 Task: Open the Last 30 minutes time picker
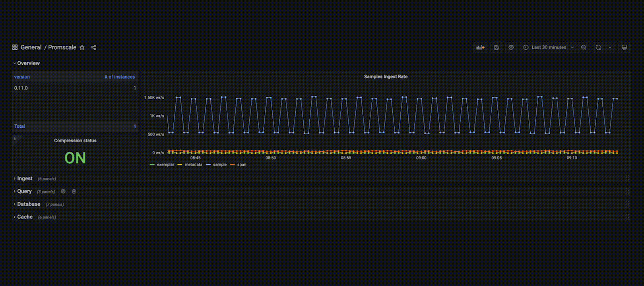coord(548,47)
